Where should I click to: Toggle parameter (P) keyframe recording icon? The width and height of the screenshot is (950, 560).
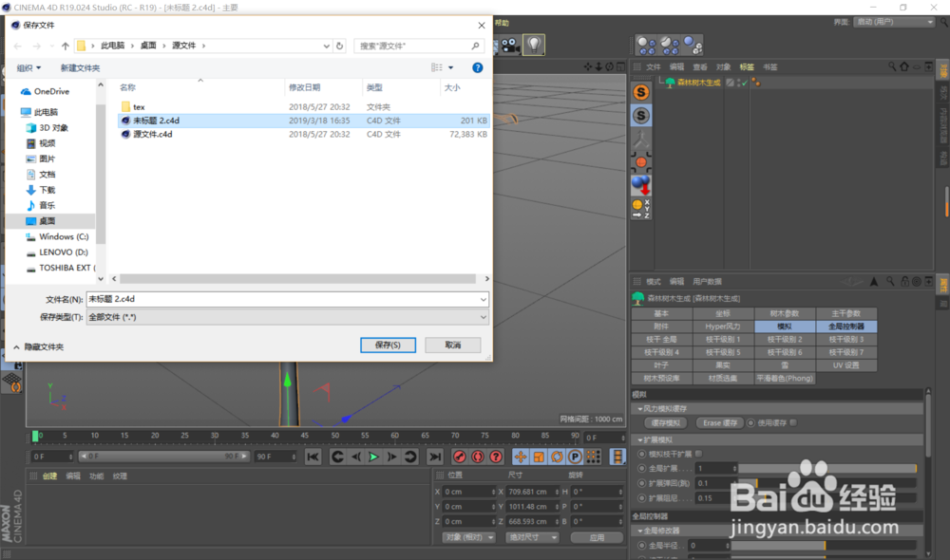point(575,457)
